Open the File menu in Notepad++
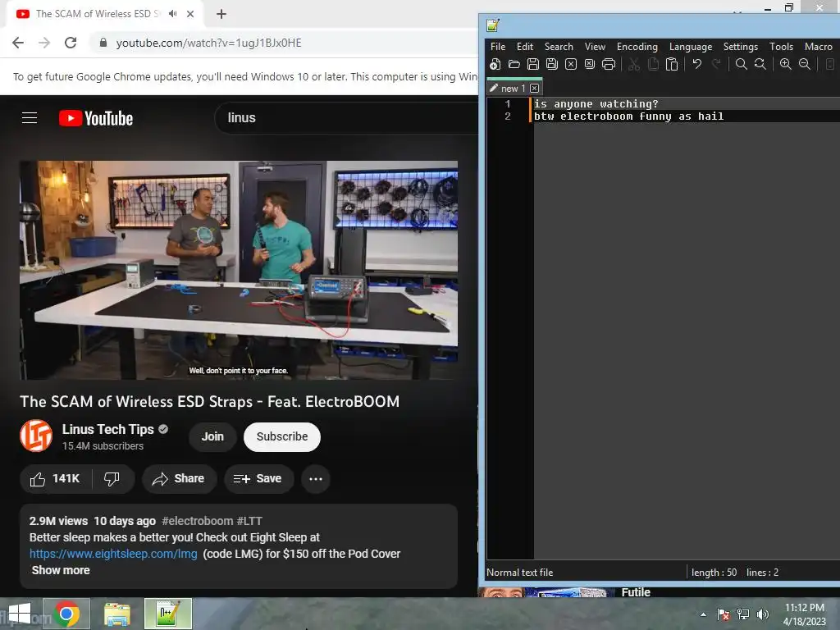840x630 pixels. pyautogui.click(x=498, y=47)
